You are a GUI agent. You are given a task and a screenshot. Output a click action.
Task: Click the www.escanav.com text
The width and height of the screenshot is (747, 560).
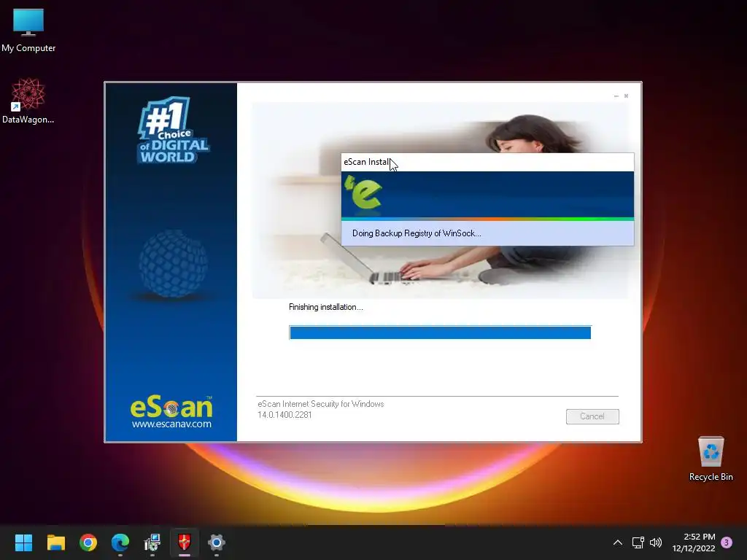click(171, 424)
